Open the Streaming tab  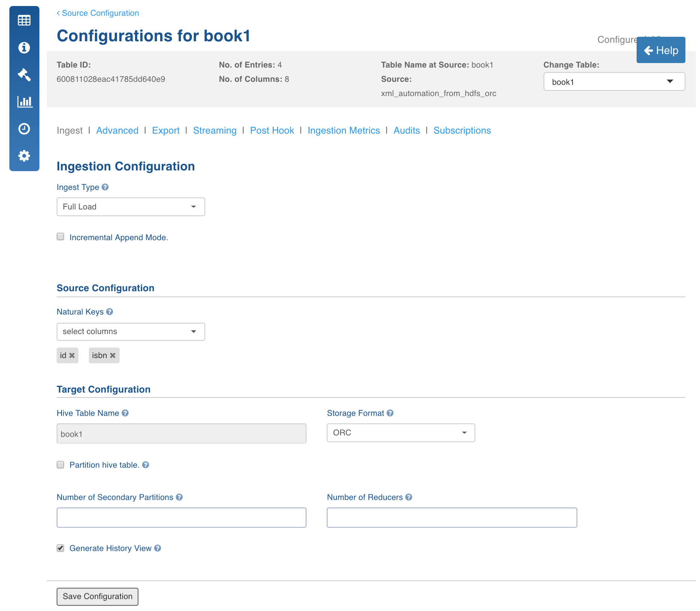pyautogui.click(x=215, y=130)
